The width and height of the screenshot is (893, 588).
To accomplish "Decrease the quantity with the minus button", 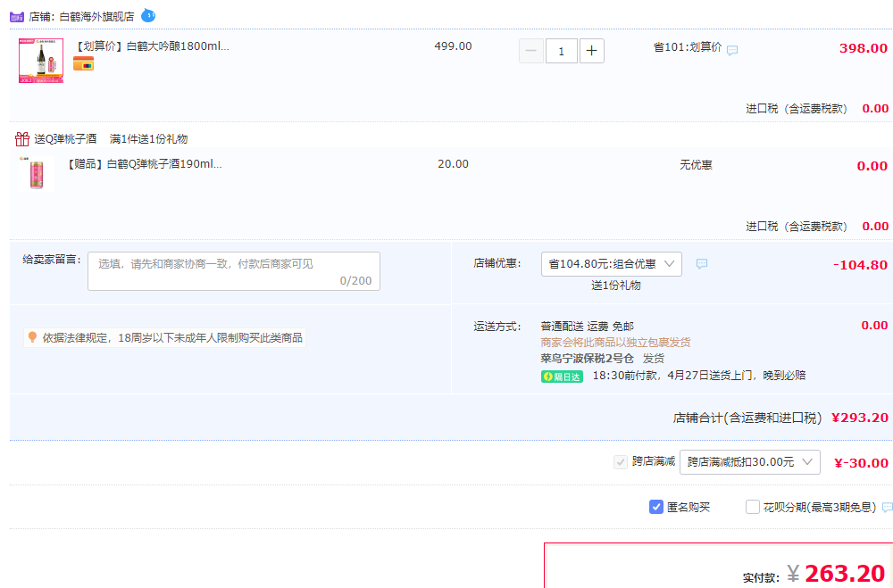I will click(x=530, y=51).
